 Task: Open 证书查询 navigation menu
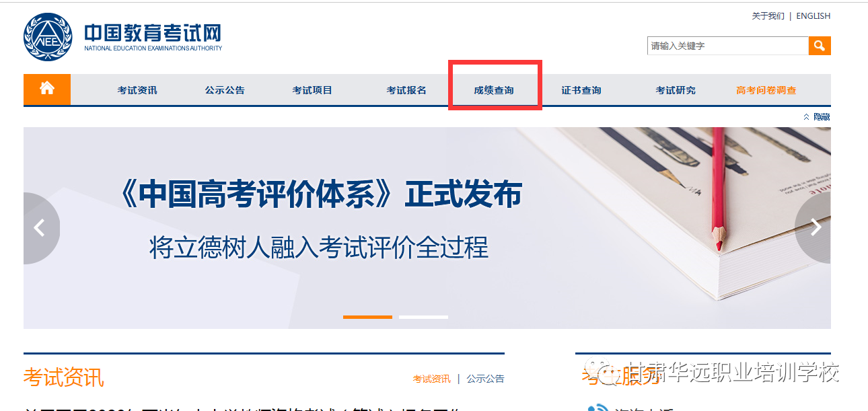pos(581,90)
